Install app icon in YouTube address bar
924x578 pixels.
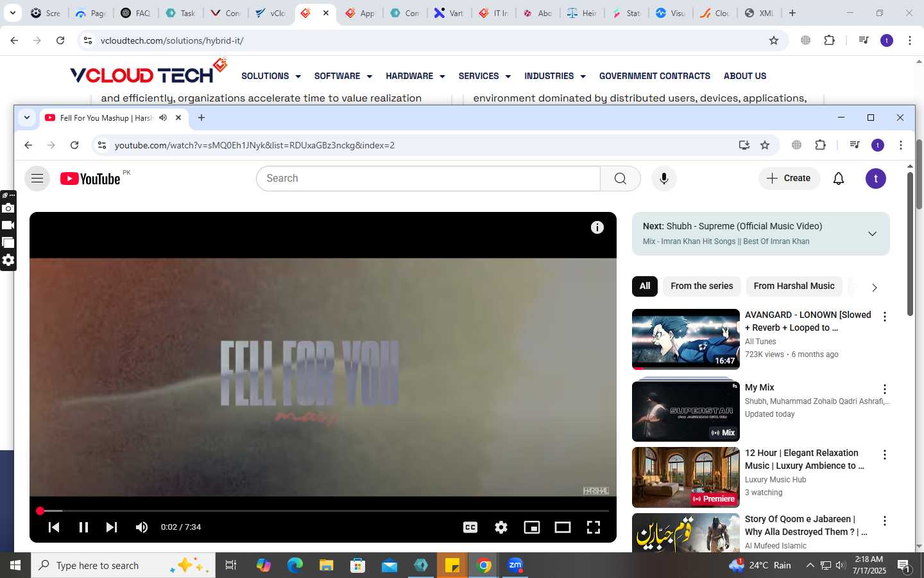744,145
